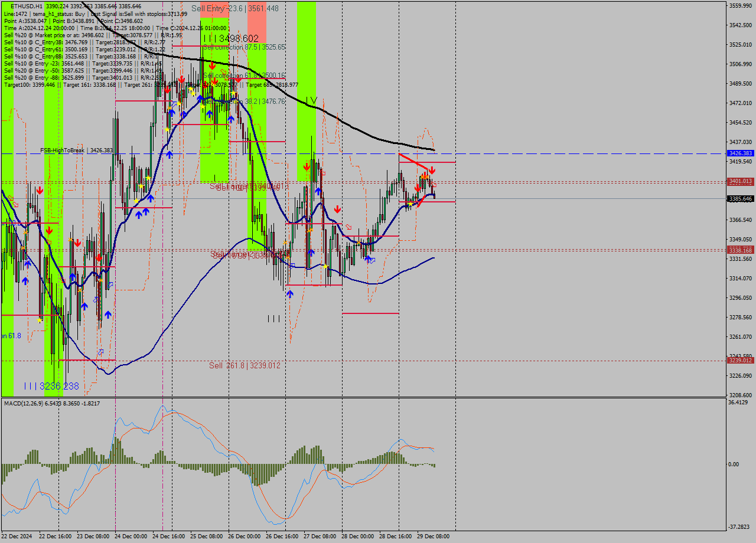
Task: Click the 'I V' wave label on green band
Action: 312,101
